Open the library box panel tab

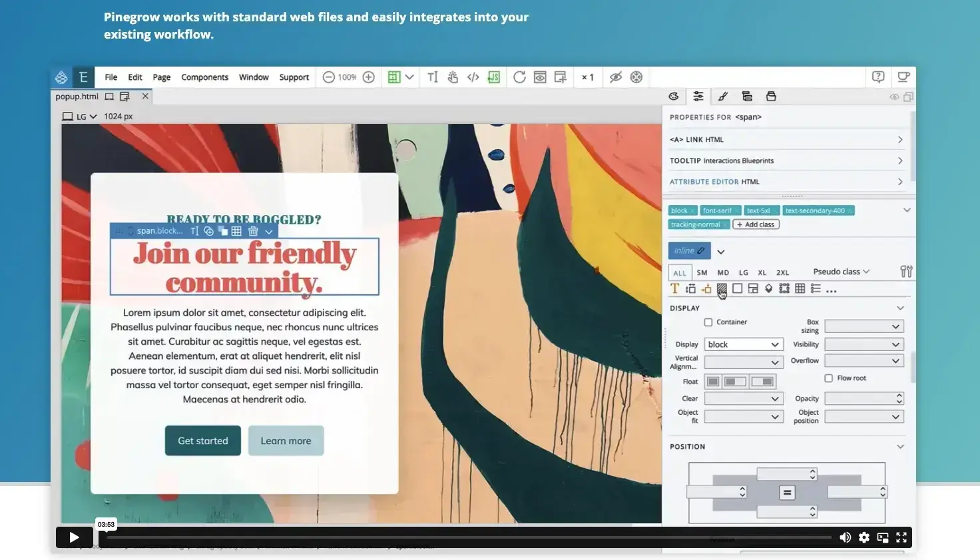(x=771, y=97)
